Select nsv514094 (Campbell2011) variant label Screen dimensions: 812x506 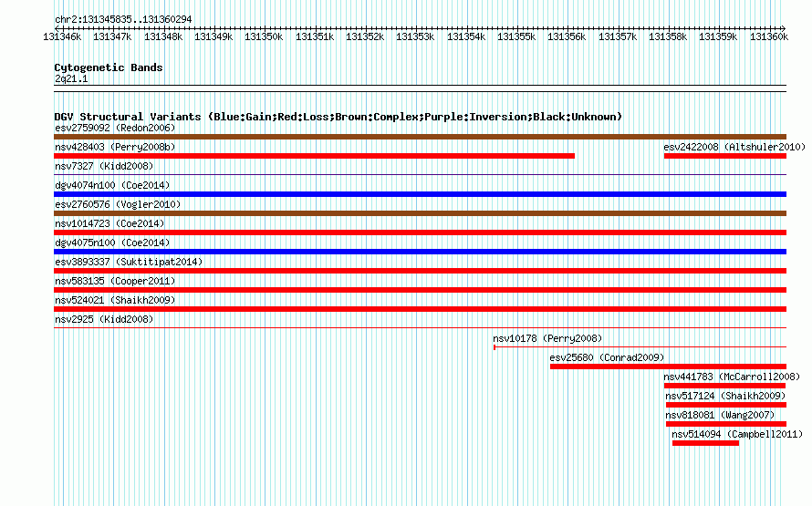(x=737, y=434)
